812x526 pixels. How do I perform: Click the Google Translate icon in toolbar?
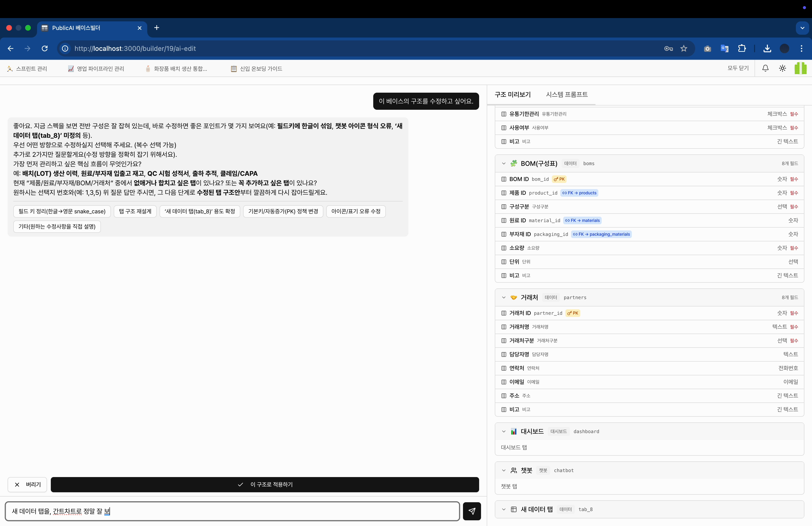[x=724, y=48]
